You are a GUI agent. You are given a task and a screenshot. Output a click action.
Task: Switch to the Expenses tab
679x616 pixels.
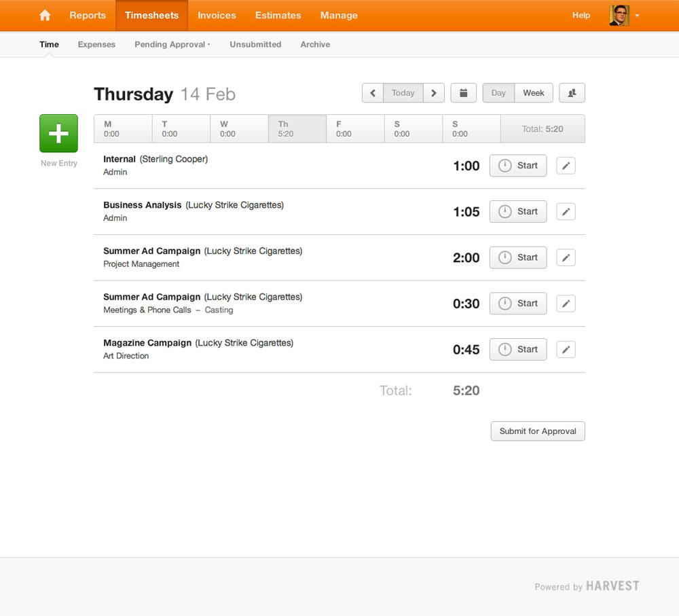pos(96,45)
